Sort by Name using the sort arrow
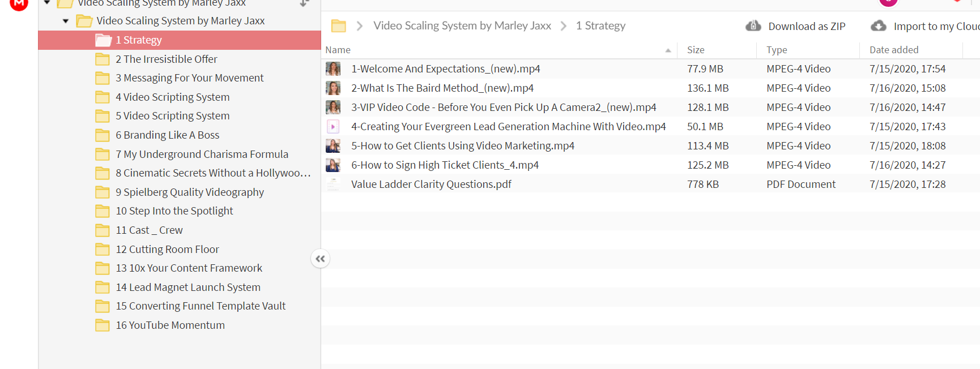The width and height of the screenshot is (980, 369). click(668, 50)
